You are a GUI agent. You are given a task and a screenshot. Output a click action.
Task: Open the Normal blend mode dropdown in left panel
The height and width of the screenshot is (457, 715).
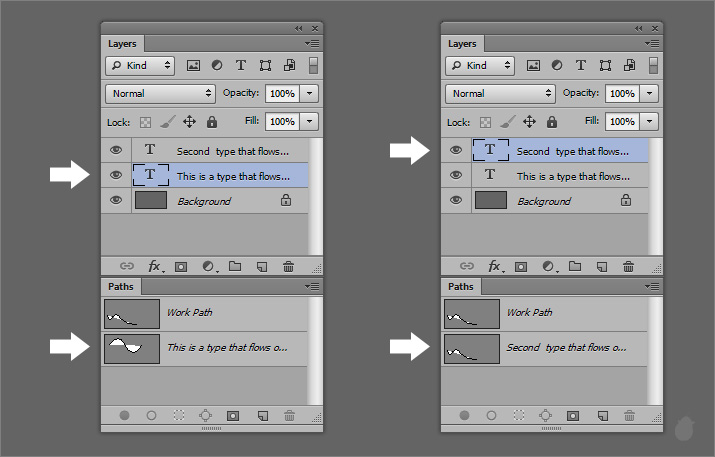tap(160, 93)
